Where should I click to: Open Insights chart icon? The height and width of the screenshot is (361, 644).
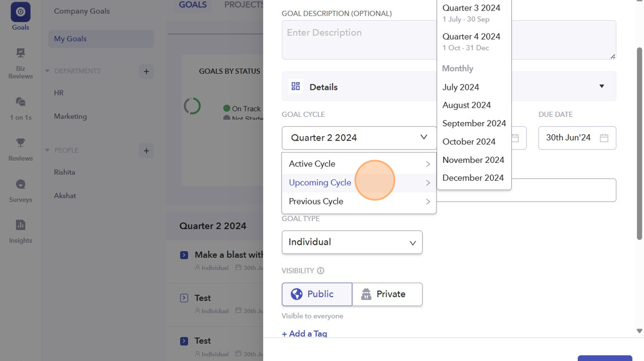(x=21, y=225)
